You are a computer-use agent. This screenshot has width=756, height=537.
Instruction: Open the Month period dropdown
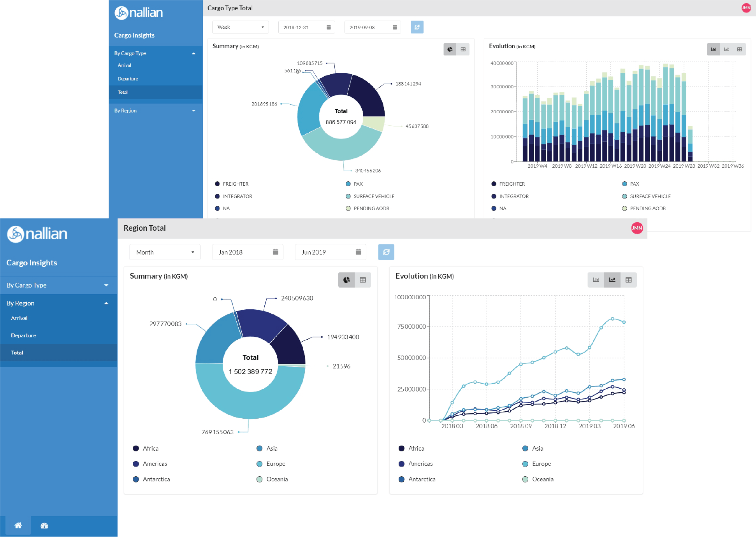click(165, 252)
